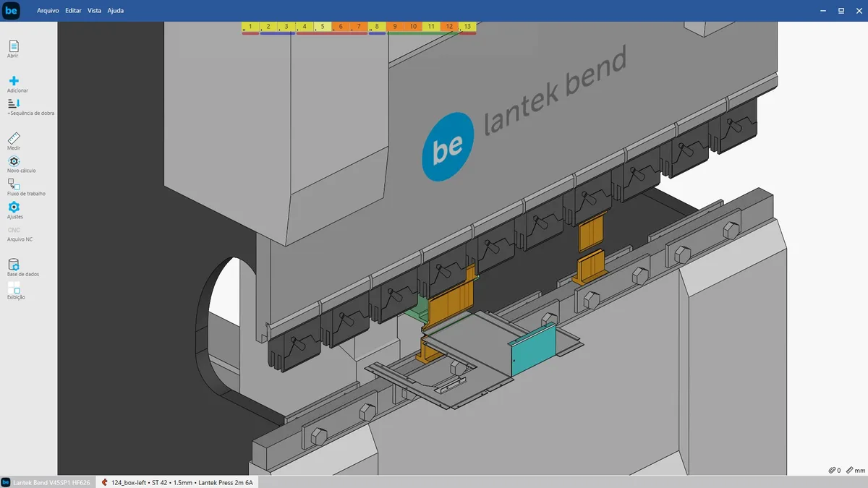
Task: Select bend step 7 in sequence bar
Action: (x=359, y=27)
